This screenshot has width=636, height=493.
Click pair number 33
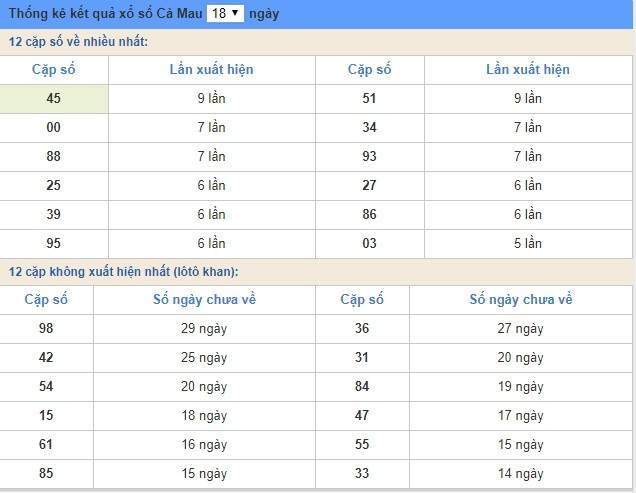pos(362,473)
